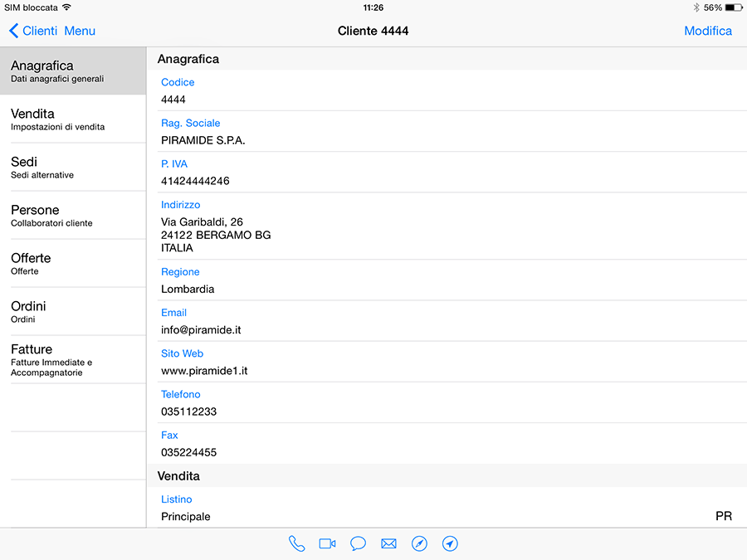Tap the phone call icon
Screen dimensions: 747x560
pos(296,543)
